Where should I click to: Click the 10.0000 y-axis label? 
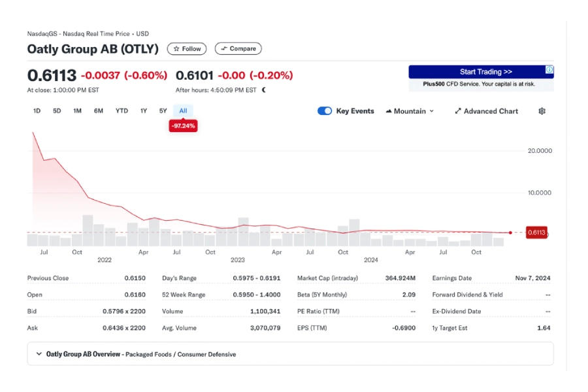click(540, 193)
